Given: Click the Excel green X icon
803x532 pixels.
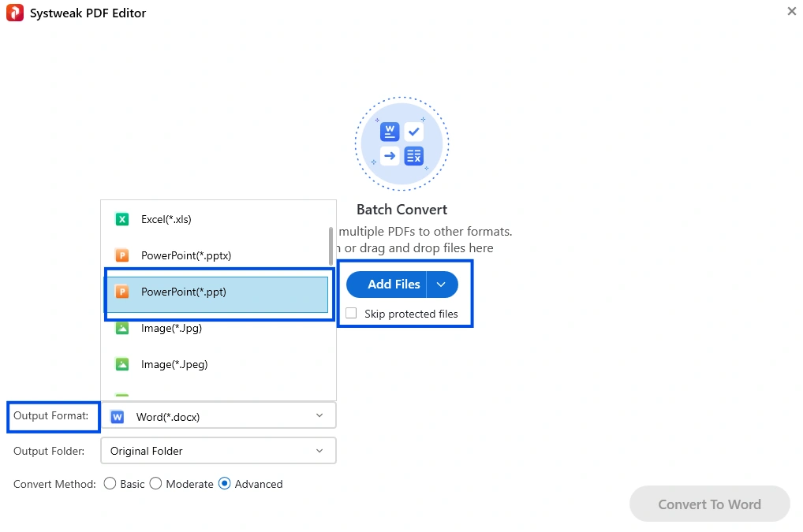Looking at the screenshot, I should 122,219.
